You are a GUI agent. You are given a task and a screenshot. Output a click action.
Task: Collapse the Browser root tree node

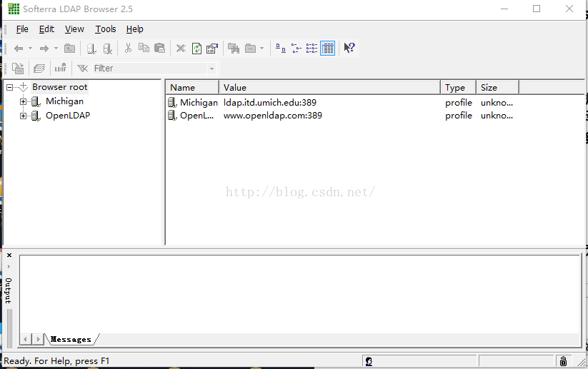click(x=9, y=87)
